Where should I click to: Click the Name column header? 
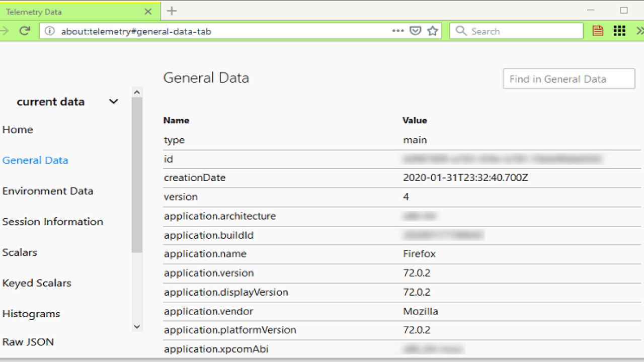(x=176, y=121)
